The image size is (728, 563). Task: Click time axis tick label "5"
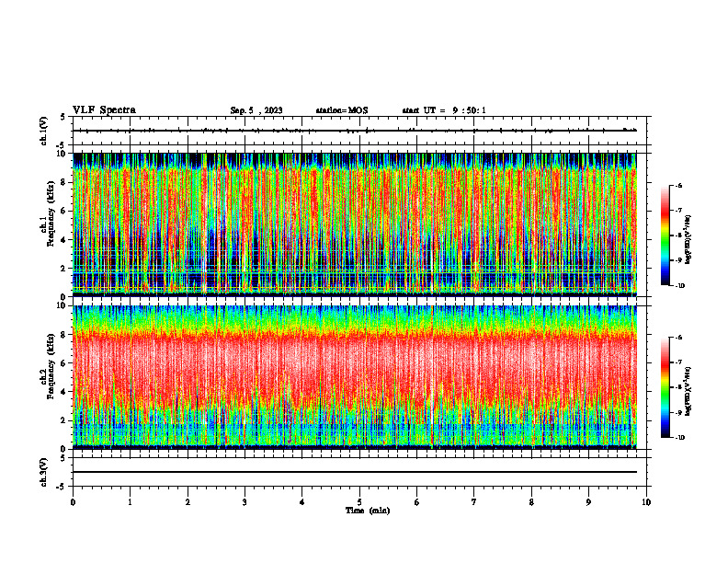(359, 502)
